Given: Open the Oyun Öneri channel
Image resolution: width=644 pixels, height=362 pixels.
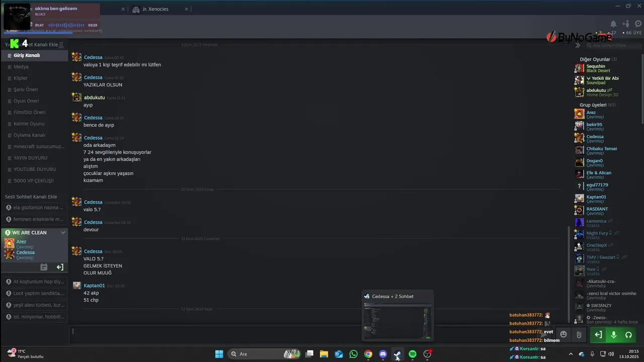Looking at the screenshot, I should point(34,101).
